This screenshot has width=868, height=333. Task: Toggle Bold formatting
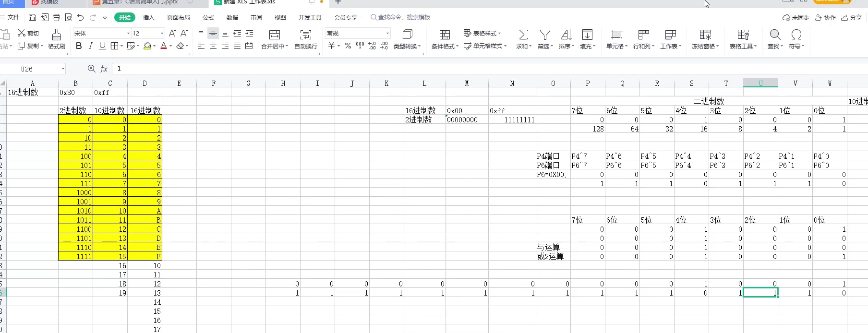(x=79, y=46)
